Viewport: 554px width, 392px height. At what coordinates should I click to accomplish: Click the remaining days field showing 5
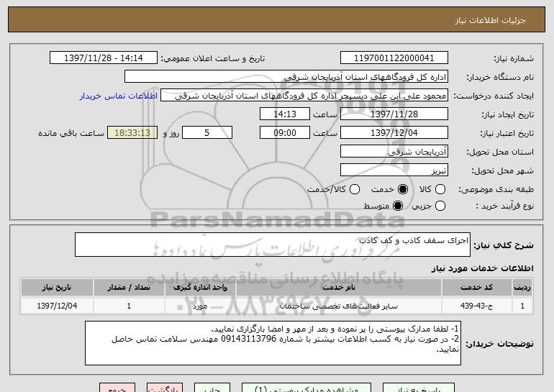click(x=207, y=133)
